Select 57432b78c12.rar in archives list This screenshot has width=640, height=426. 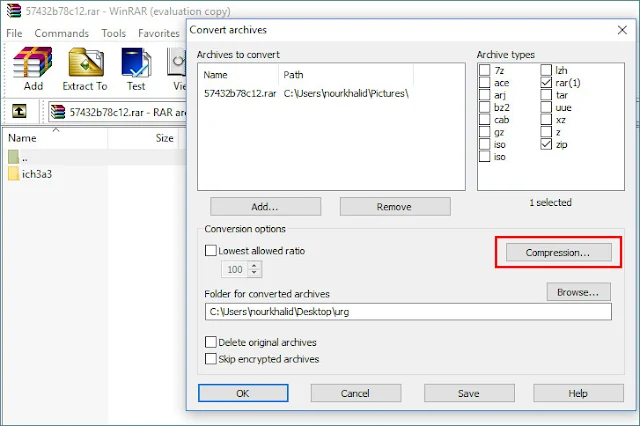click(x=240, y=93)
